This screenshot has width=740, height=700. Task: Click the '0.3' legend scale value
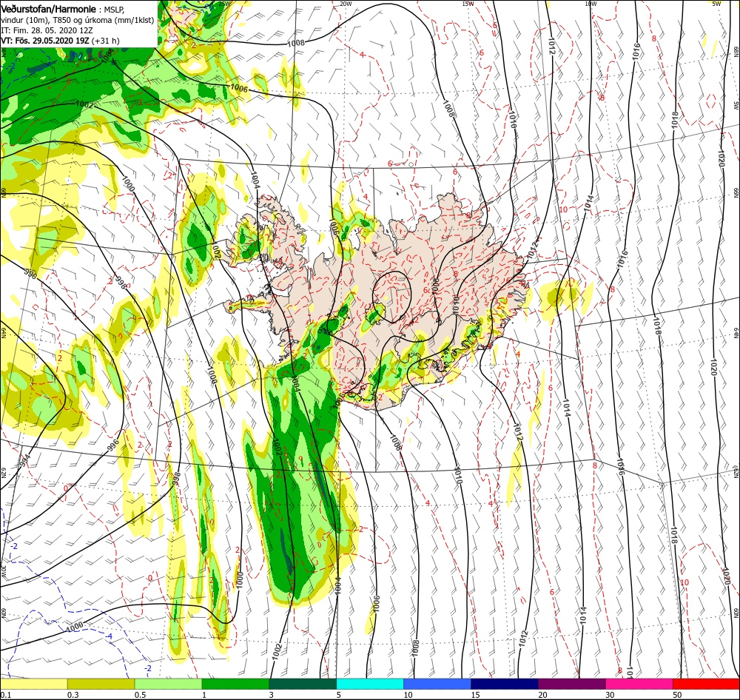coord(73,695)
